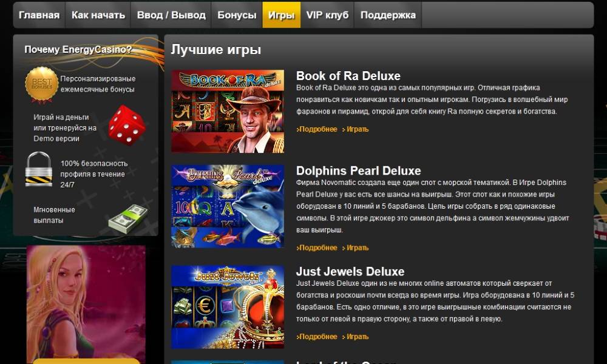Click the cash money stack icon
This screenshot has width=607, height=364.
point(127,218)
